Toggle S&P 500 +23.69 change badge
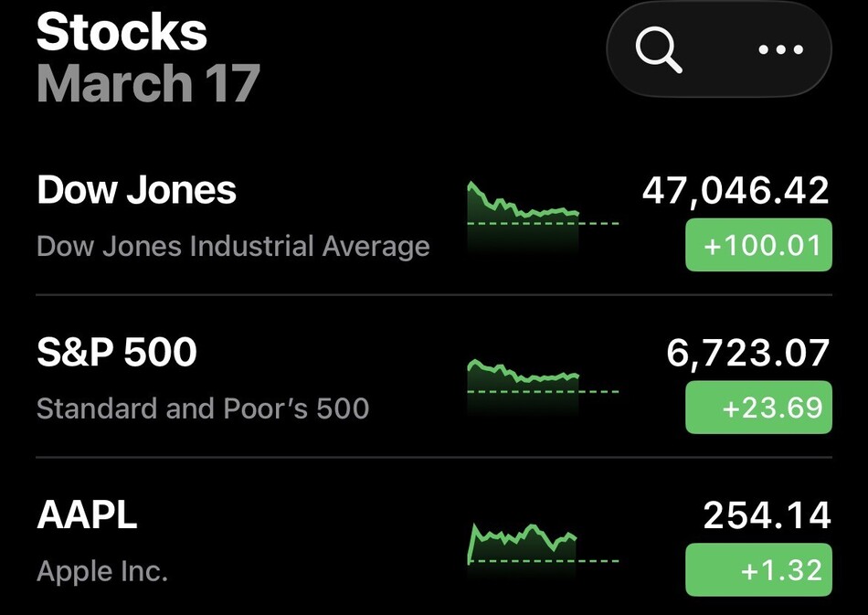Screen dimensions: 868x615 tap(758, 408)
